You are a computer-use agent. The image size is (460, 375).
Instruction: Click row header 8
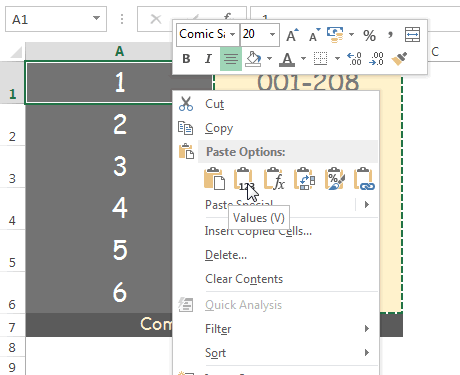pos(12,347)
